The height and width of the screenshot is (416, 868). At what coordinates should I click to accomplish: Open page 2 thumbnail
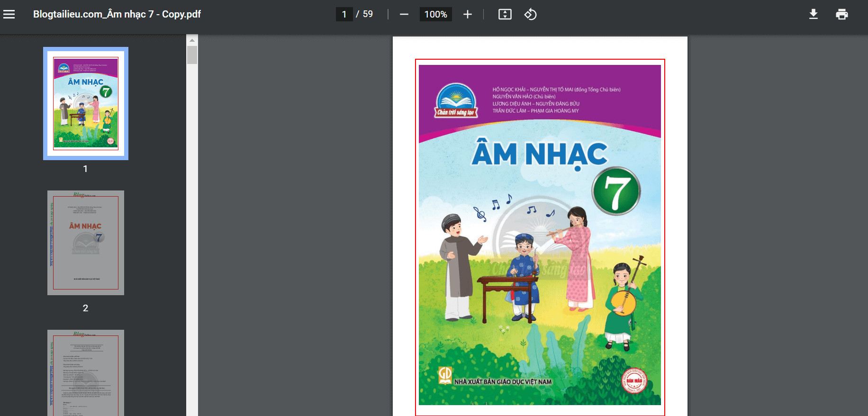click(x=86, y=243)
